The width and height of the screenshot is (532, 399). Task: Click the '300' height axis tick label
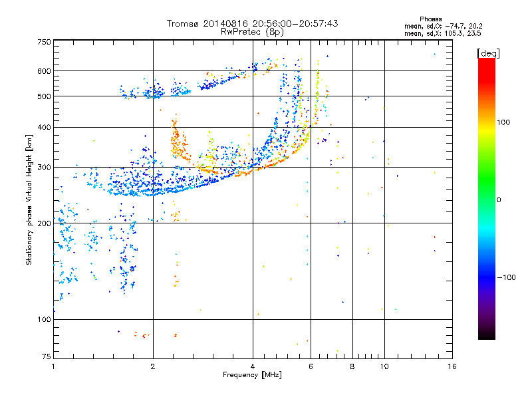point(44,167)
